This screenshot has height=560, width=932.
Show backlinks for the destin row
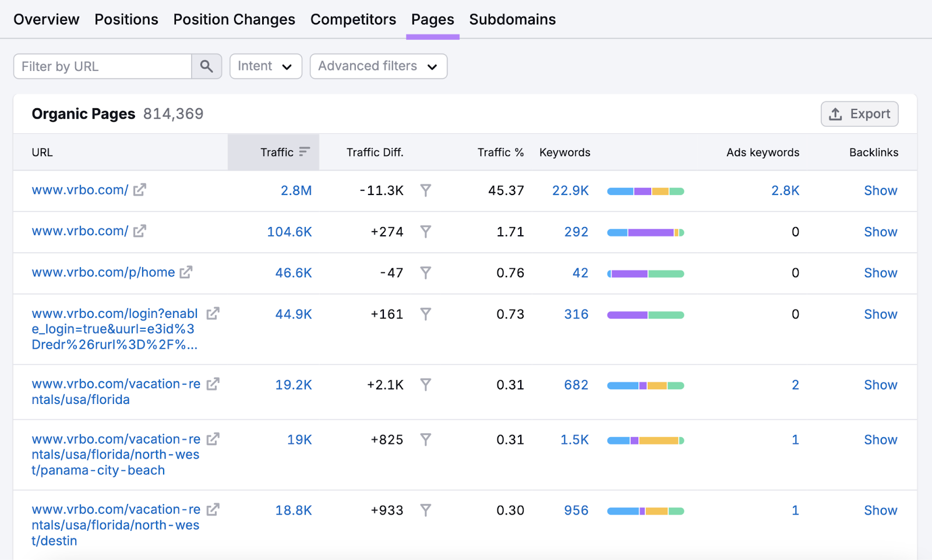tap(881, 511)
